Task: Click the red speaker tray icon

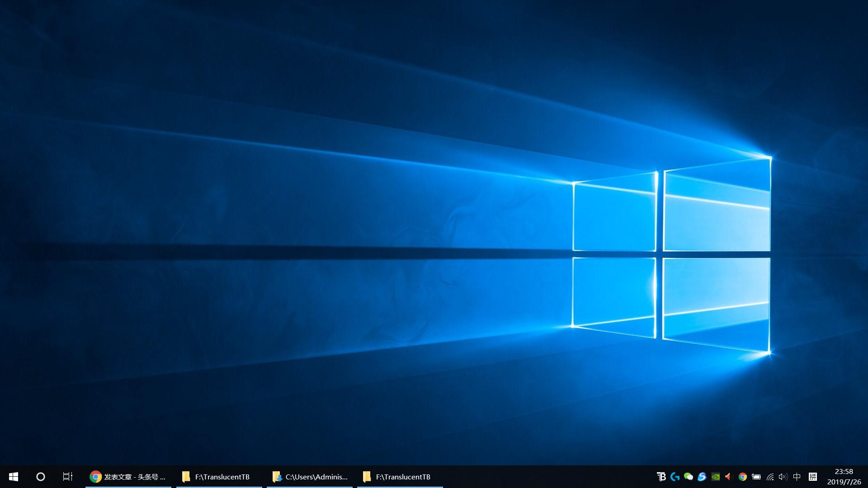Action: point(728,477)
